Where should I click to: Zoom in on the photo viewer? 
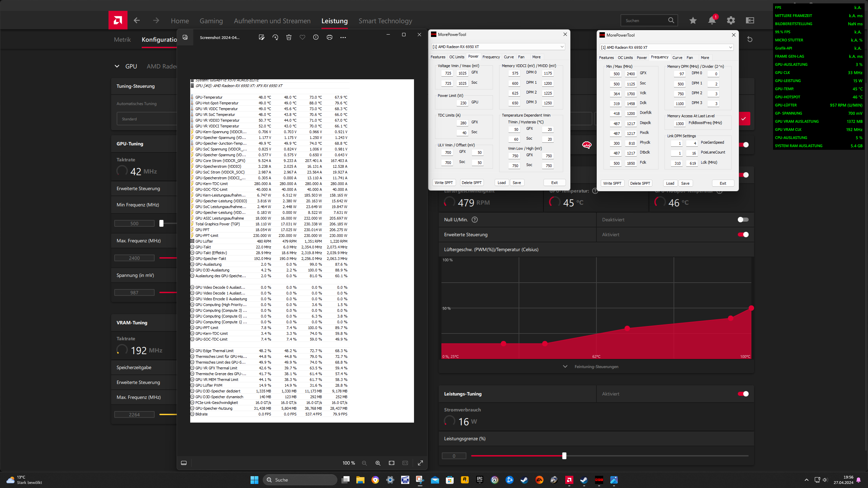point(378,463)
